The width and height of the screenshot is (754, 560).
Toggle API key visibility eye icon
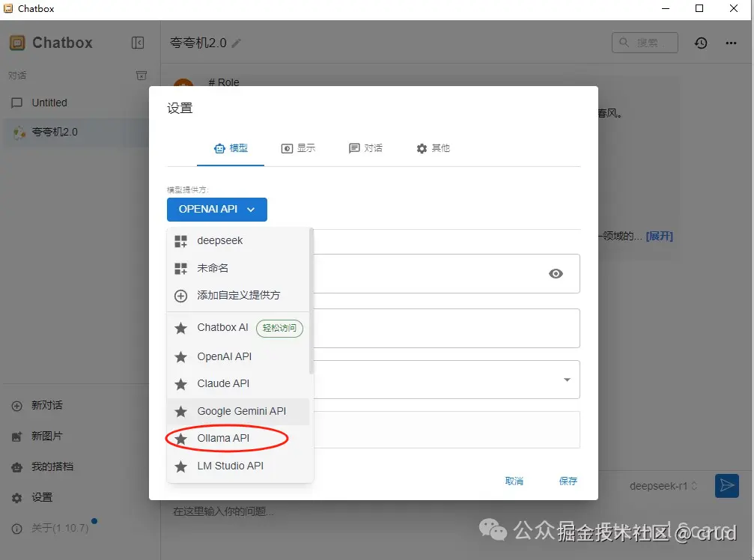(x=556, y=273)
